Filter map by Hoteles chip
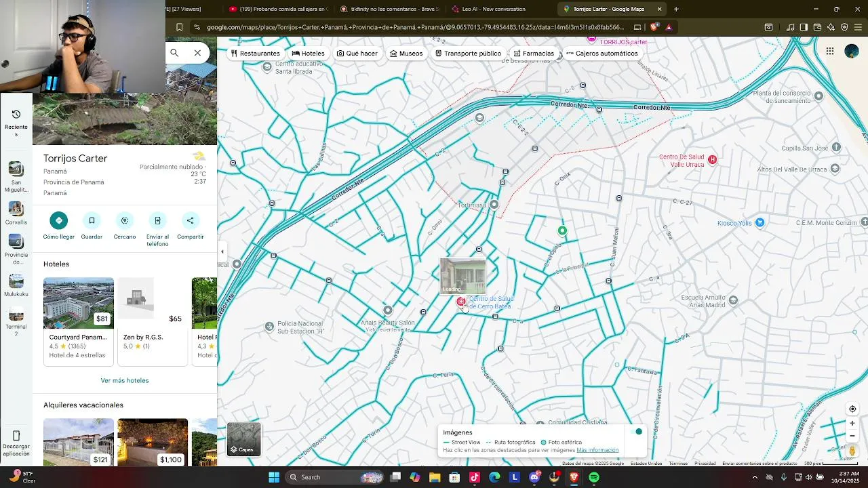Viewport: 868px width, 488px height. pos(309,54)
